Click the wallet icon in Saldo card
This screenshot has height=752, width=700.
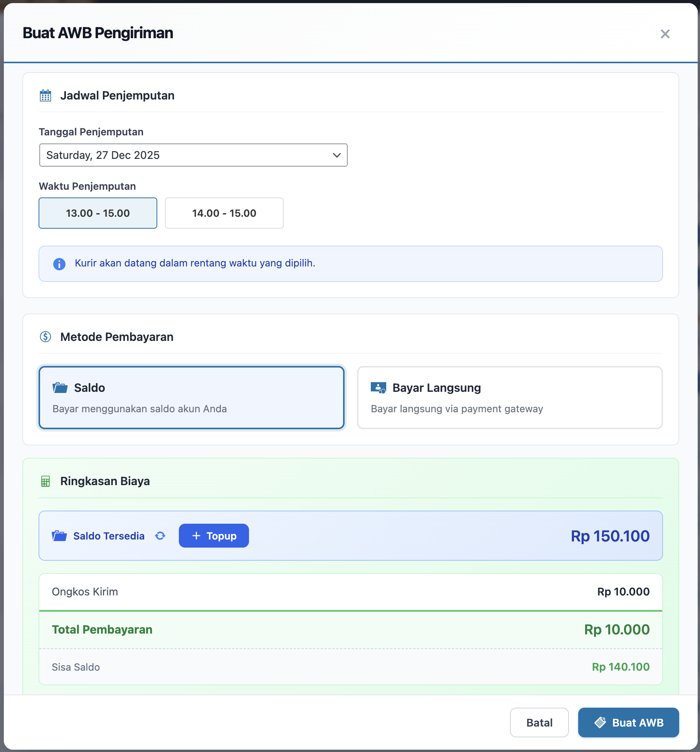pyautogui.click(x=60, y=388)
